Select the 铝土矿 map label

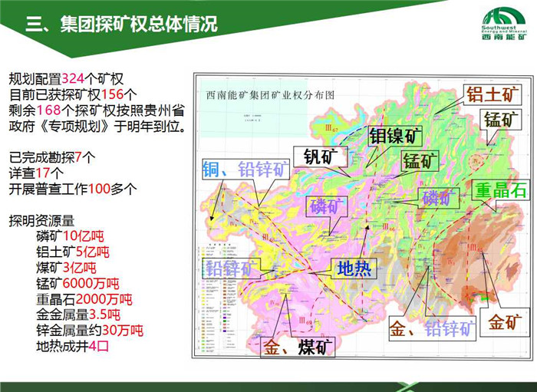[x=493, y=95]
